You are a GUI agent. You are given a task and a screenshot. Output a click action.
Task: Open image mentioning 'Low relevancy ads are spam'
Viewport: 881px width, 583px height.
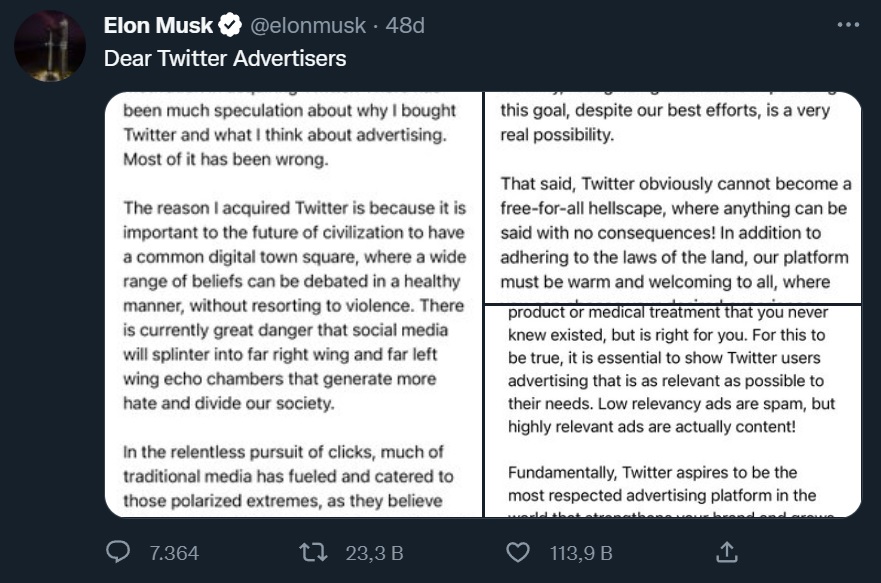(x=673, y=411)
